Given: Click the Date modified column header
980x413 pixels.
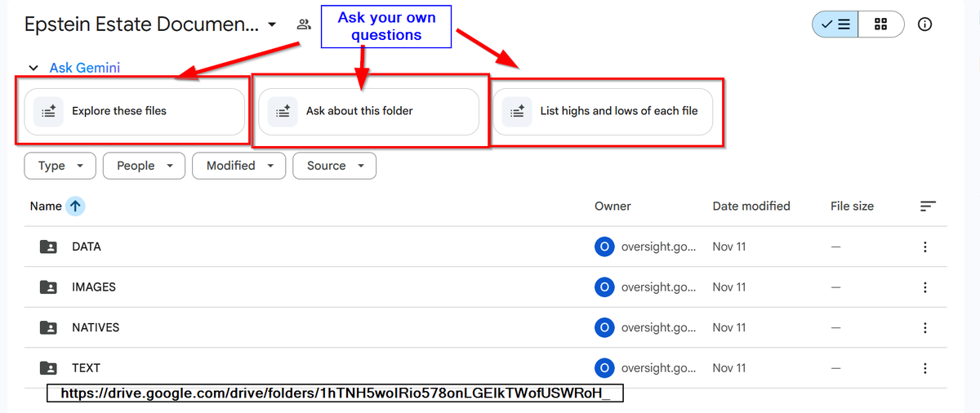Looking at the screenshot, I should [x=751, y=206].
